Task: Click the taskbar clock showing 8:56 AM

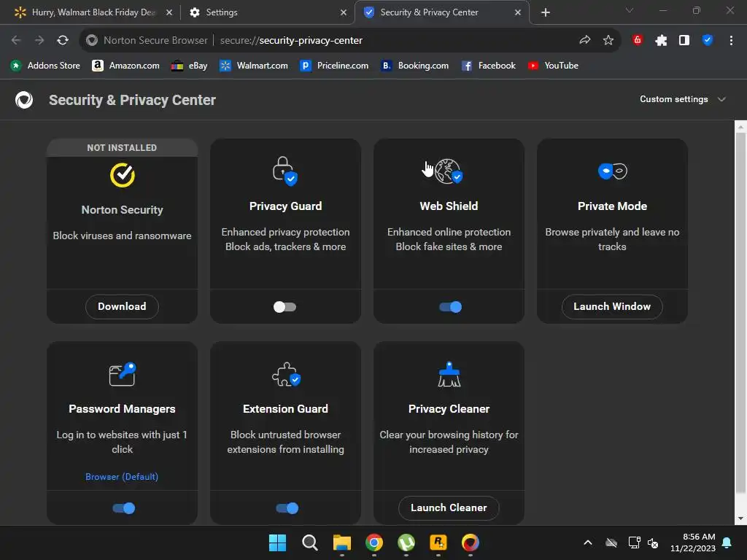Action: click(x=693, y=542)
